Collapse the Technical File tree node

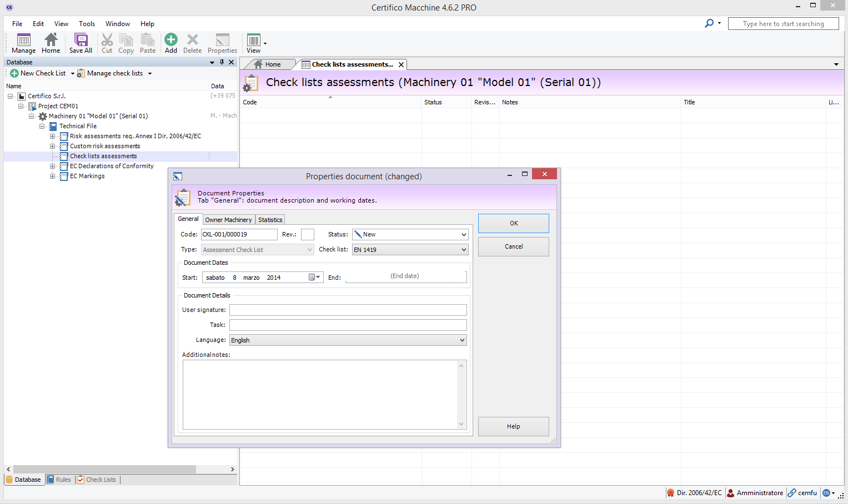tap(42, 127)
